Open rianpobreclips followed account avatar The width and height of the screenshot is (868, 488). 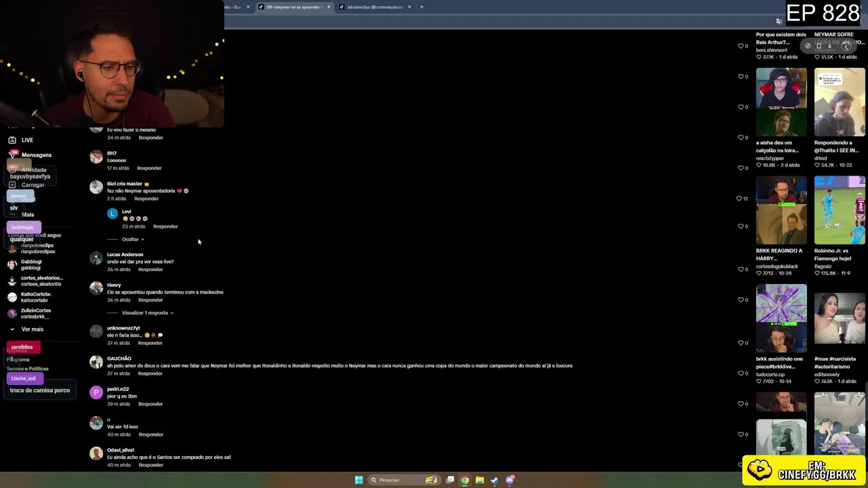(x=12, y=248)
